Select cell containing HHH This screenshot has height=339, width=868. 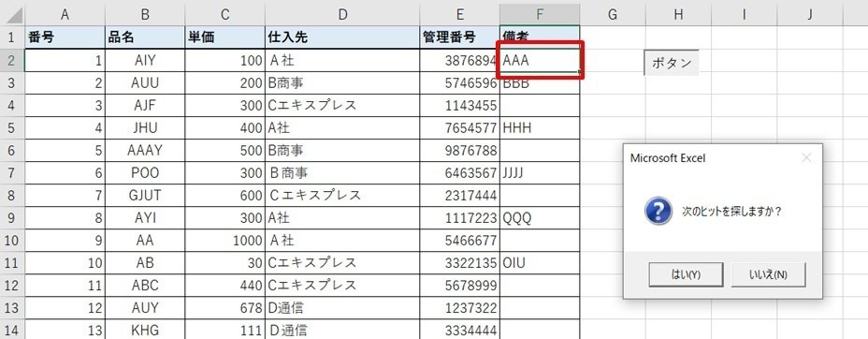click(x=540, y=128)
